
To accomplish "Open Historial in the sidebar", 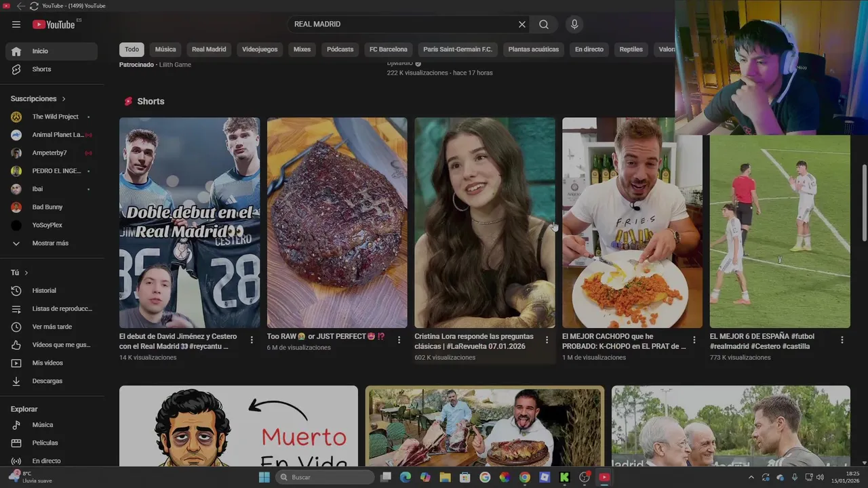I will coord(52,290).
